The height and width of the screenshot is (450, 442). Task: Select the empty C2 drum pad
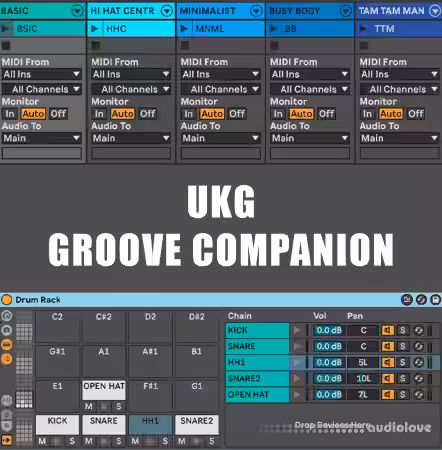click(57, 326)
